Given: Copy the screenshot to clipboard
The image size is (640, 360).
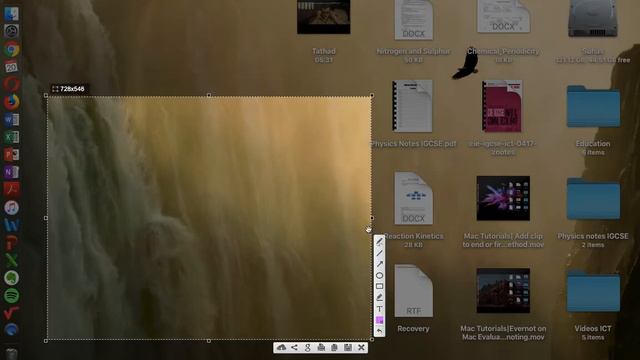Looking at the screenshot, I should click(334, 347).
